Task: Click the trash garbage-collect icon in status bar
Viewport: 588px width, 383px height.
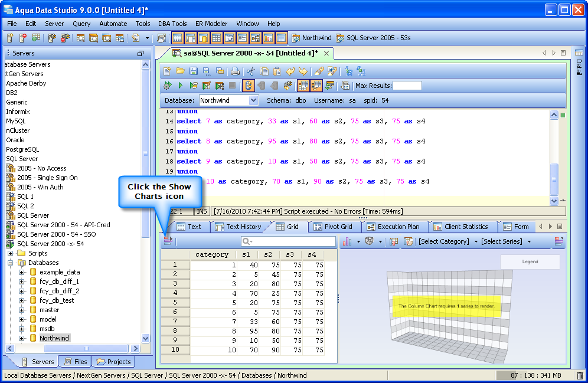Action: point(580,375)
